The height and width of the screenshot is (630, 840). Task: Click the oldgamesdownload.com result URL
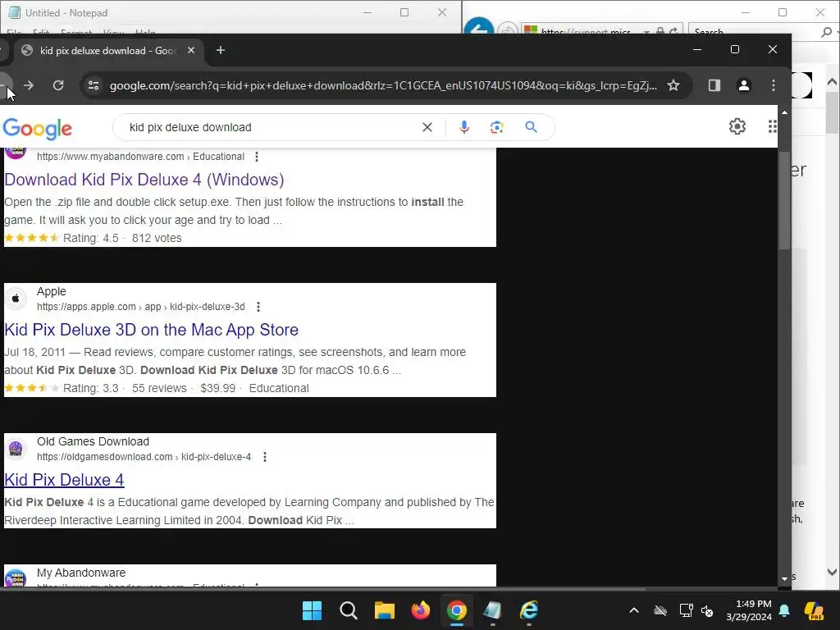point(144,456)
